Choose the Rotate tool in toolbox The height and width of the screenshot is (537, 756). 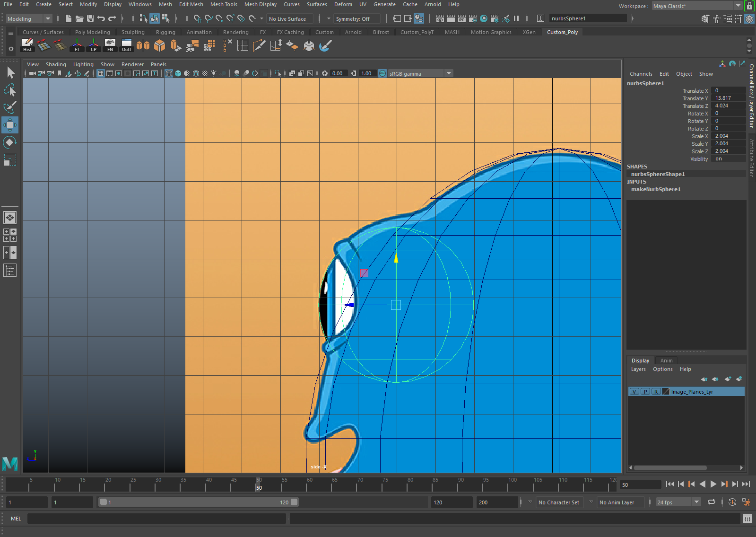10,142
